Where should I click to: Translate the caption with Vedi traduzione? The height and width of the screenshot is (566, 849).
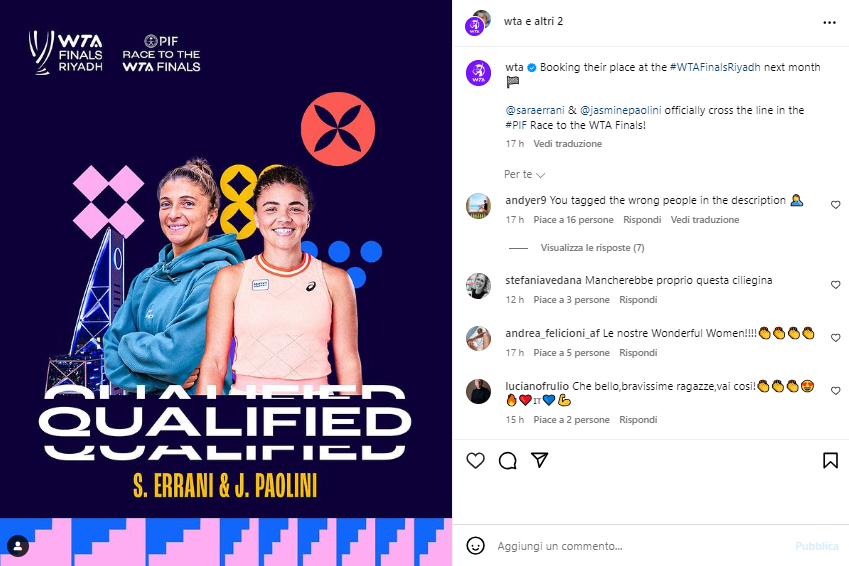[x=567, y=144]
